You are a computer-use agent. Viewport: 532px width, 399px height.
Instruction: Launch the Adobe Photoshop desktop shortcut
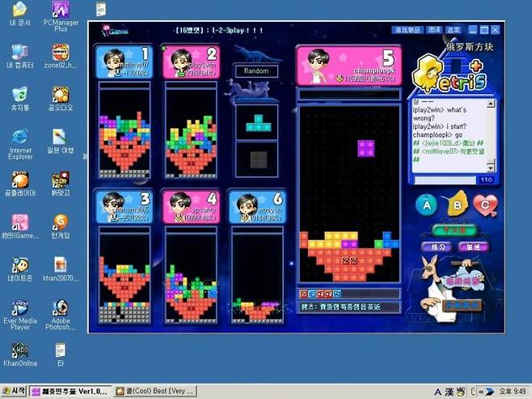[61, 315]
